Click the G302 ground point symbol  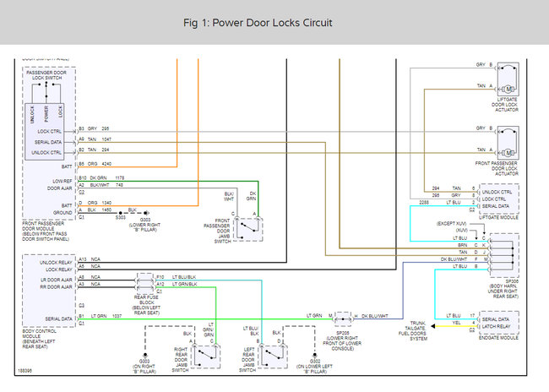pos(314,355)
